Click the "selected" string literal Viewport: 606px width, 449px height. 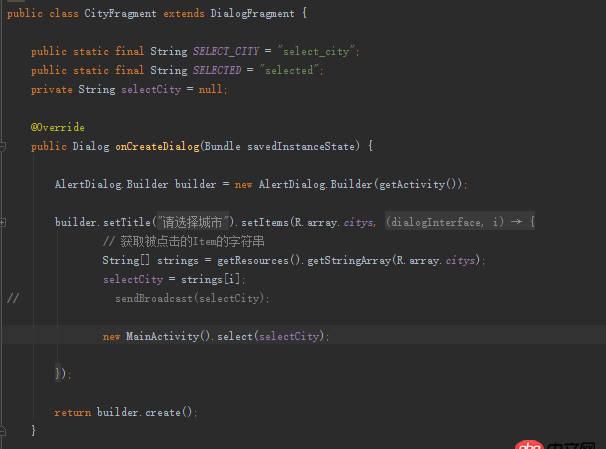pos(289,70)
